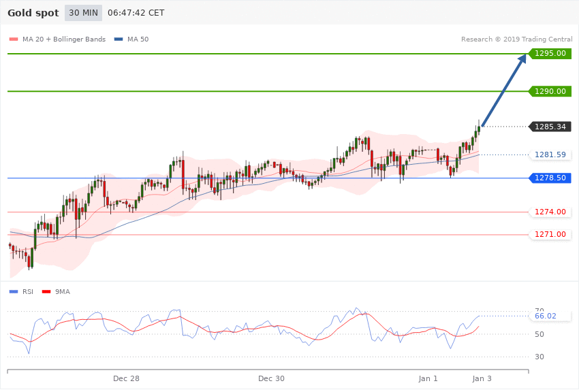This screenshot has height=392, width=579.
Task: Click the RSI legend label
Action: coord(28,292)
